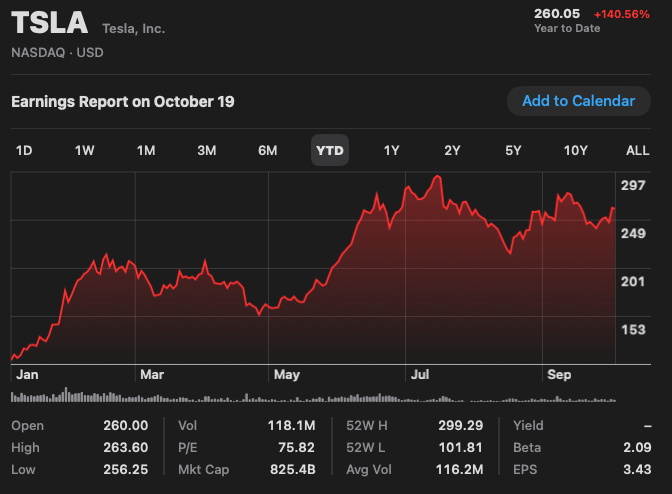The width and height of the screenshot is (672, 494).
Task: Click Earnings Report on October 19 text
Action: pos(123,102)
